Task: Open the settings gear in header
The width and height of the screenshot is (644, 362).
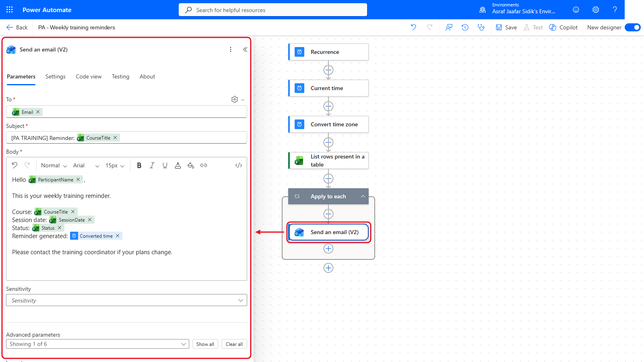Action: (x=596, y=10)
